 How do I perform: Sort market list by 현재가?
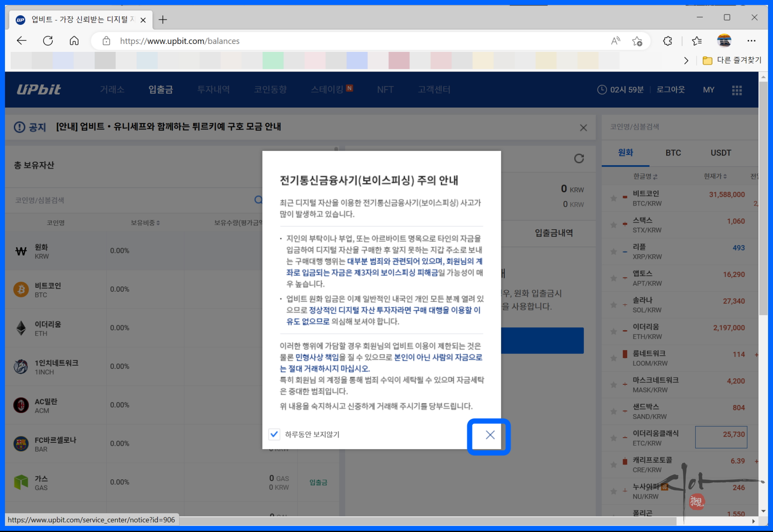click(x=715, y=176)
